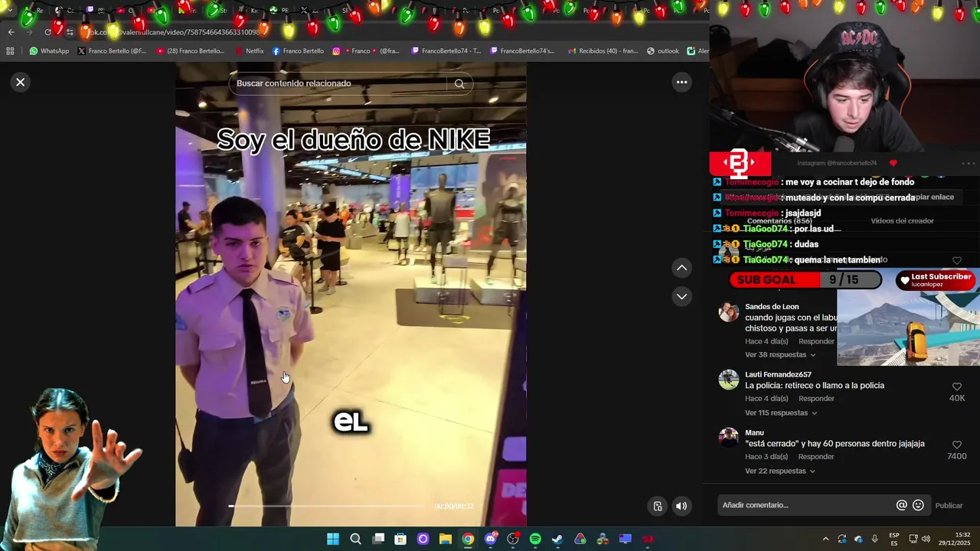Open YouTube '(28) Franco Bertello' bookmark
Image resolution: width=980 pixels, height=551 pixels.
coord(191,51)
